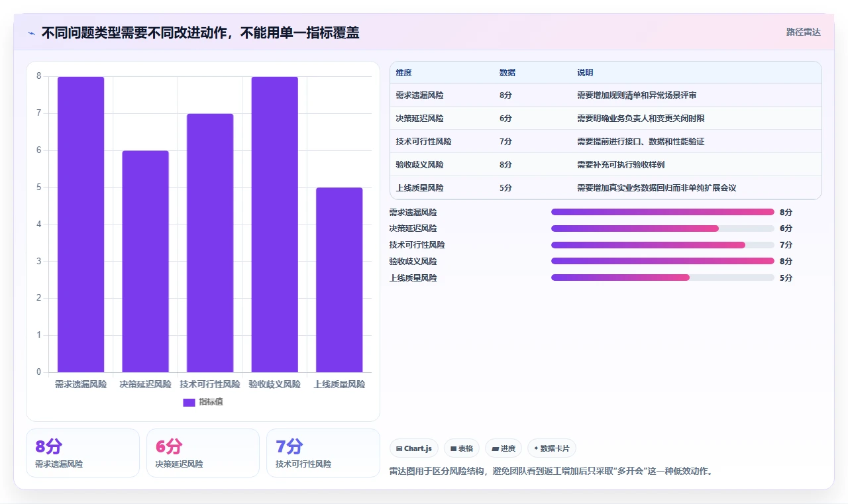The width and height of the screenshot is (848, 504).
Task: Click the y-axis value 8 on the chart
Action: click(x=38, y=76)
